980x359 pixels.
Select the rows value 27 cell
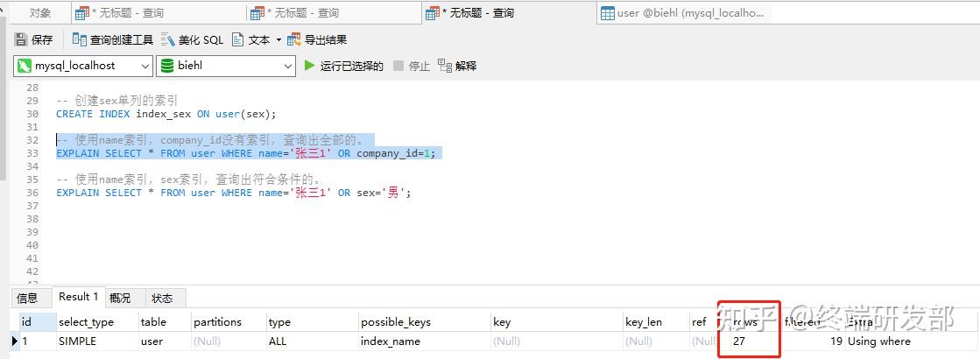click(x=749, y=341)
